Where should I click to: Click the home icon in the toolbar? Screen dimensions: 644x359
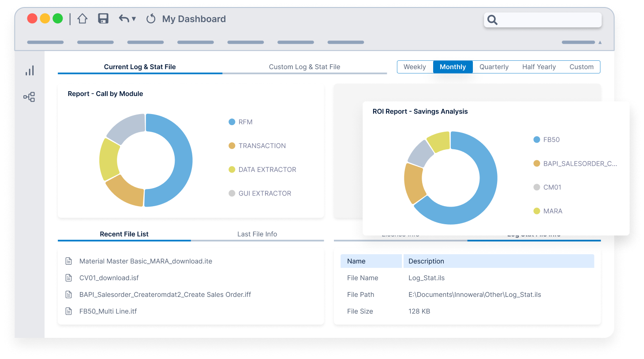coord(82,19)
